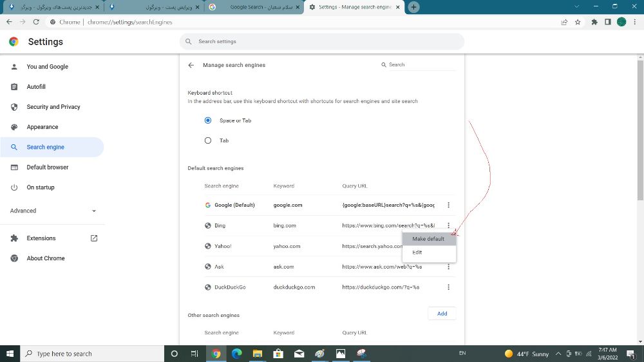The width and height of the screenshot is (644, 362).
Task: Open more actions for DuckDuckGo row
Action: [448, 287]
